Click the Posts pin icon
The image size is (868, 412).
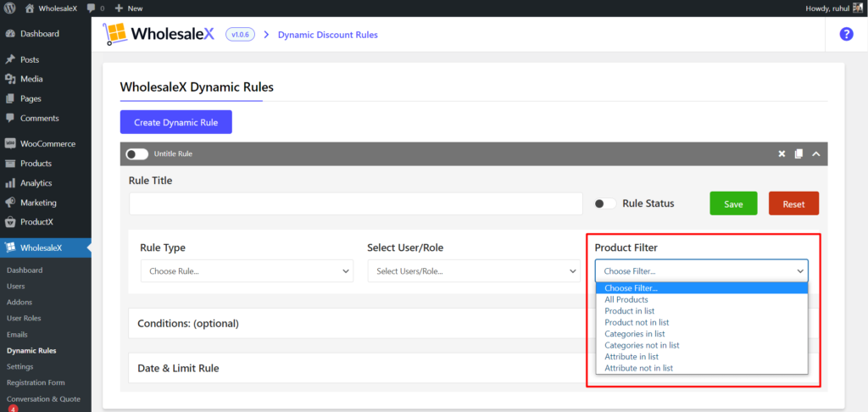(10, 59)
